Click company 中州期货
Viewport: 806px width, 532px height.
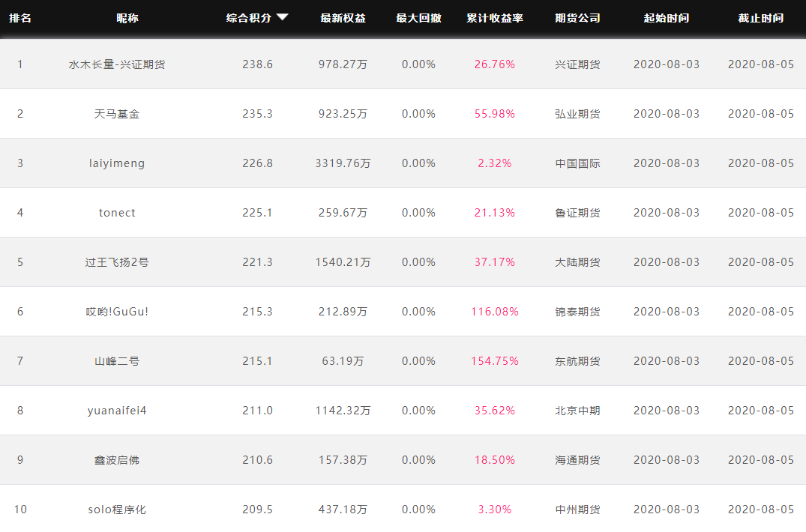577,510
